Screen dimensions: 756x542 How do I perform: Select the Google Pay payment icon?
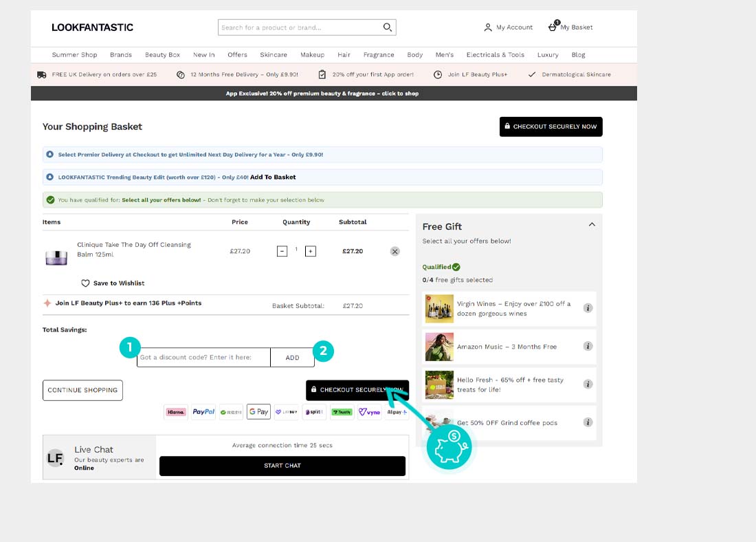(259, 412)
